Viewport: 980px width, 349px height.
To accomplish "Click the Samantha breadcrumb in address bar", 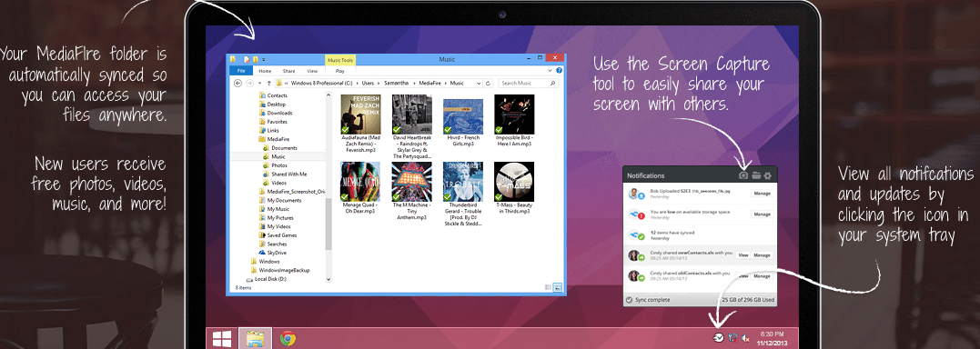I will [x=397, y=83].
